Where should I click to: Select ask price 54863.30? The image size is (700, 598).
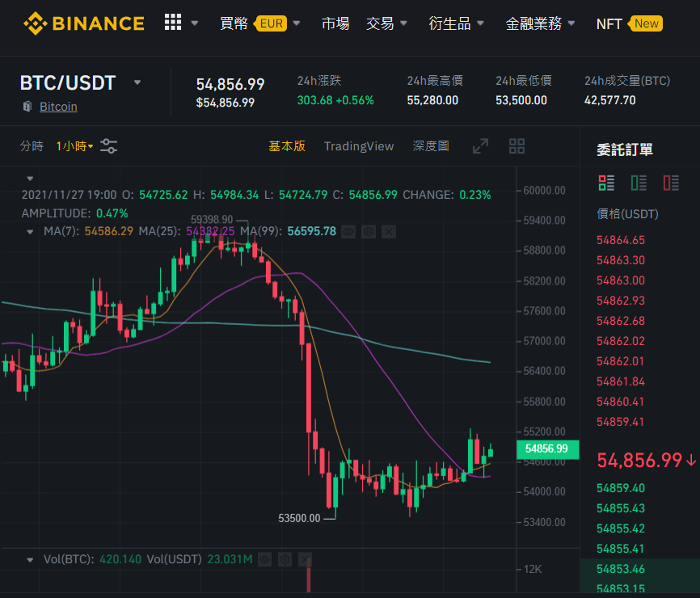click(621, 260)
